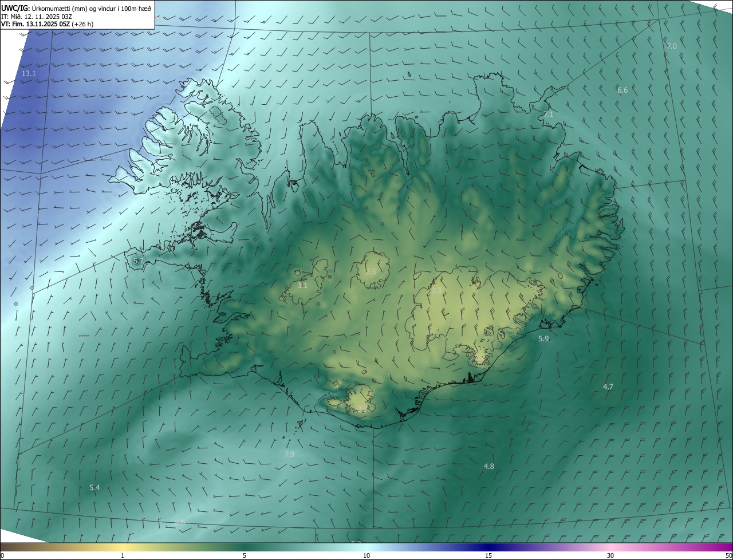This screenshot has height=560, width=733.
Task: Click the 0 label on the color scale
Action: tap(2, 555)
